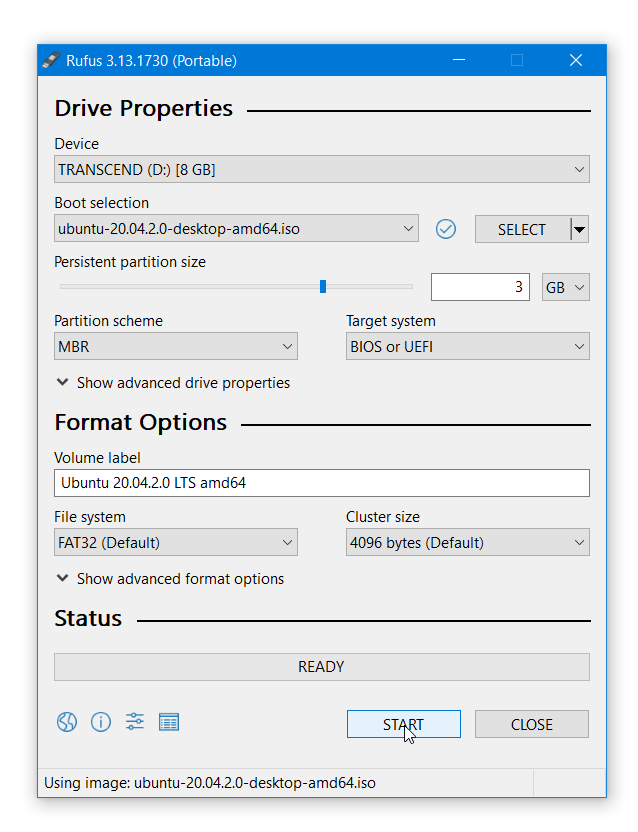Open the File system FAT32 dropdown
Image resolution: width=638 pixels, height=832 pixels.
176,542
